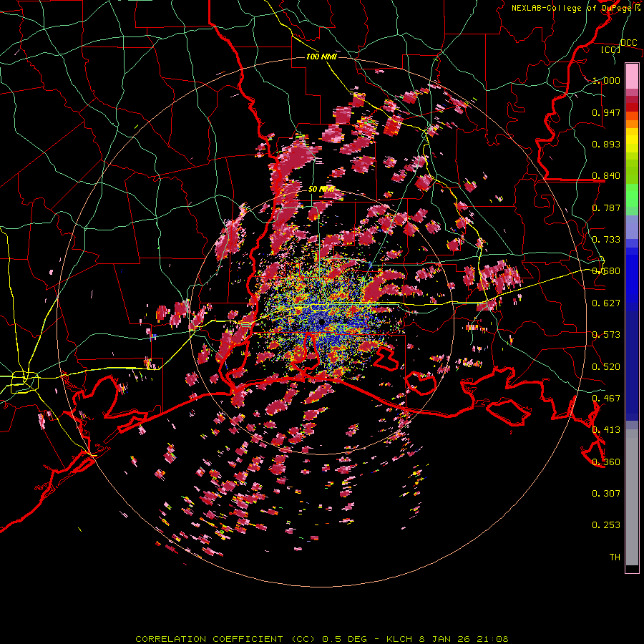The height and width of the screenshot is (644, 644).
Task: Click the 0.787 legend value
Action: tap(606, 208)
